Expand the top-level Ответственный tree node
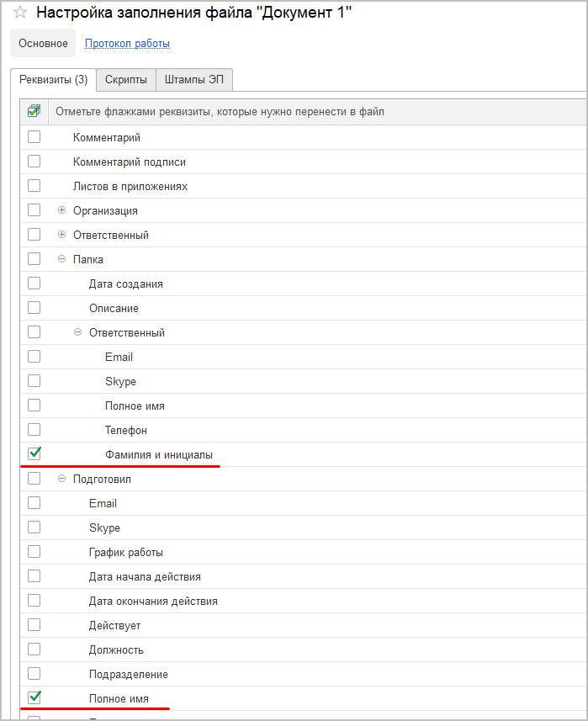Screen dimensions: 588x721 point(61,235)
